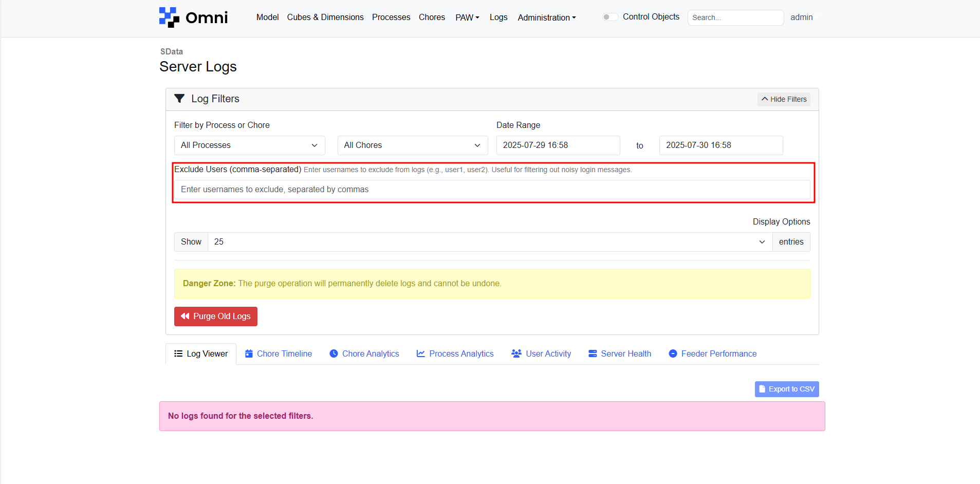
Task: Expand the Show entries count dropdown
Action: pyautogui.click(x=490, y=242)
